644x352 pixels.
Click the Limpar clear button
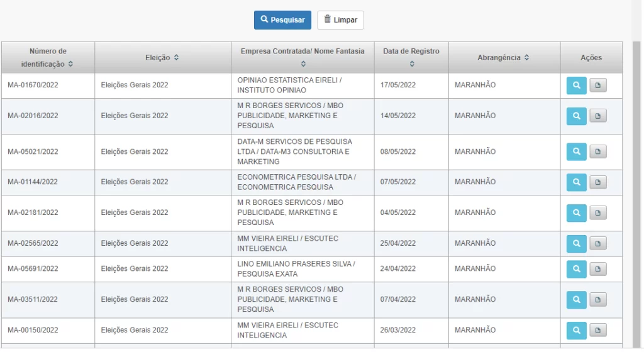tap(340, 19)
